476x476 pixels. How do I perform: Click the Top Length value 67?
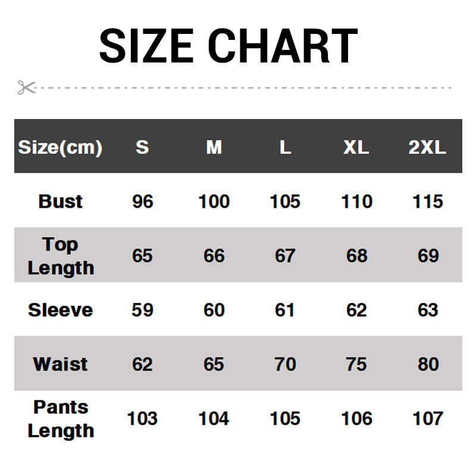tap(285, 256)
